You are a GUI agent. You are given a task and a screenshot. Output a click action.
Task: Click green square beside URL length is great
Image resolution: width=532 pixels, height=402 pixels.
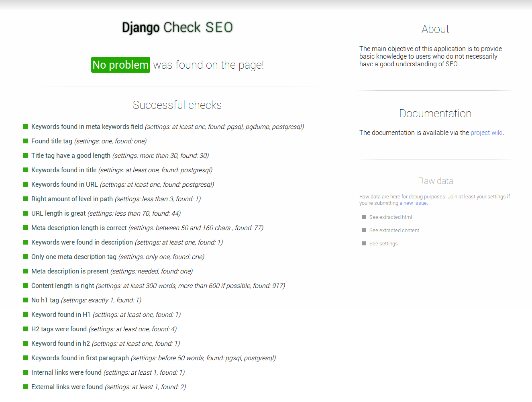point(26,213)
